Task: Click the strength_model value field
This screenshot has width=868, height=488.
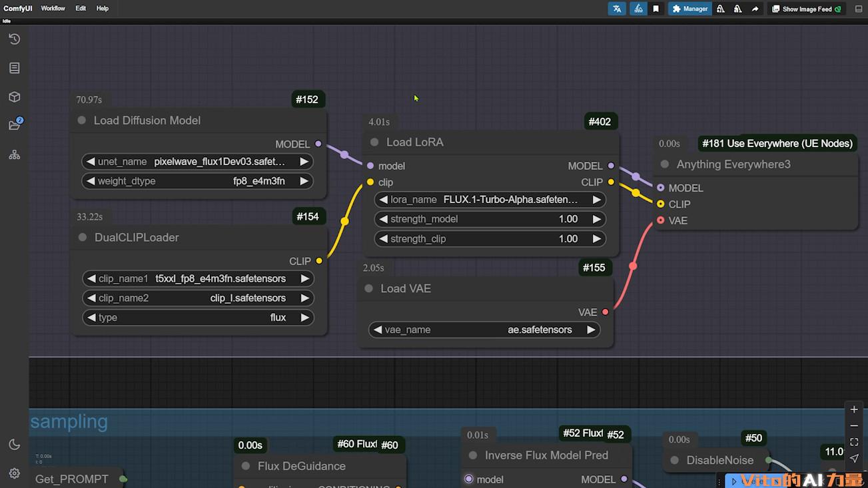Action: coord(490,219)
